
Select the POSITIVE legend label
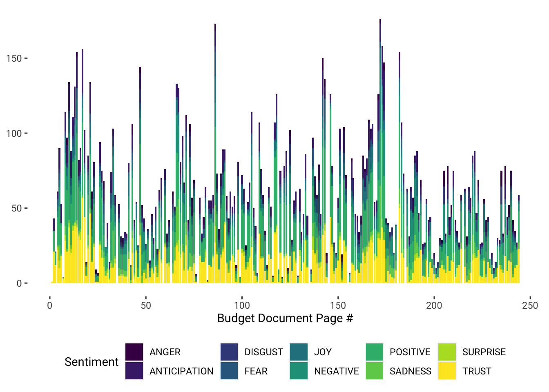(x=410, y=352)
